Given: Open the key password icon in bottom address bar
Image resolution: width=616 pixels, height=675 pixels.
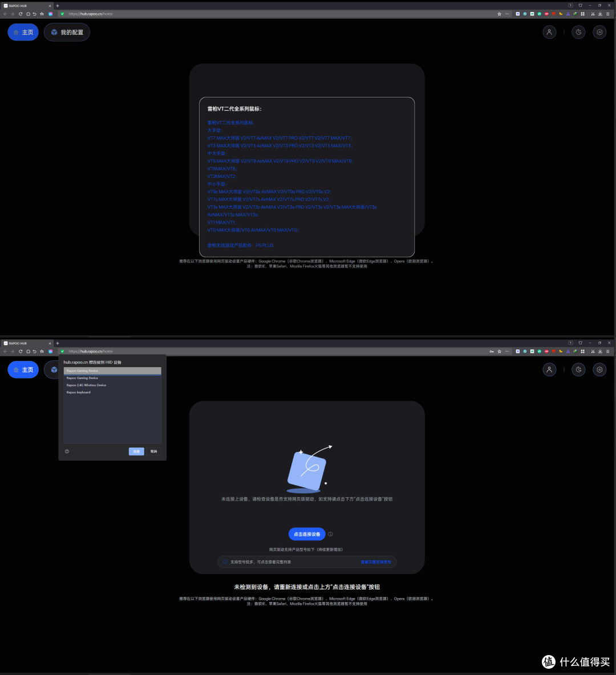Looking at the screenshot, I should (x=492, y=351).
